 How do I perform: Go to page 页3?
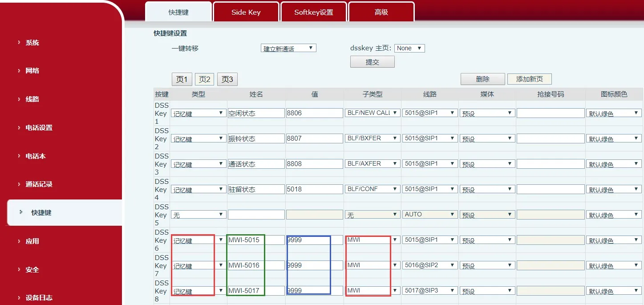[x=227, y=79]
